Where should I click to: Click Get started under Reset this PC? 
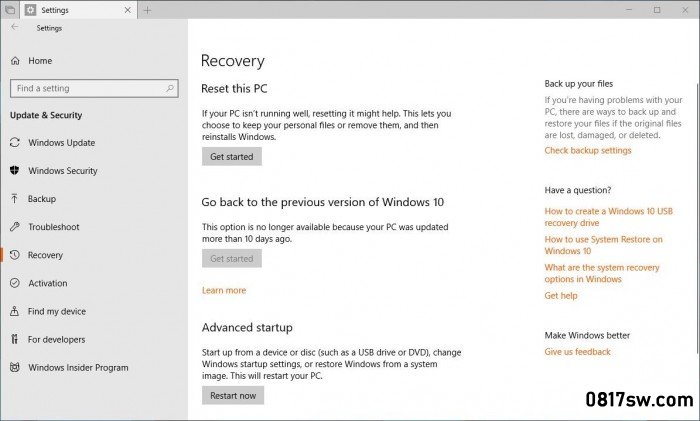(231, 157)
